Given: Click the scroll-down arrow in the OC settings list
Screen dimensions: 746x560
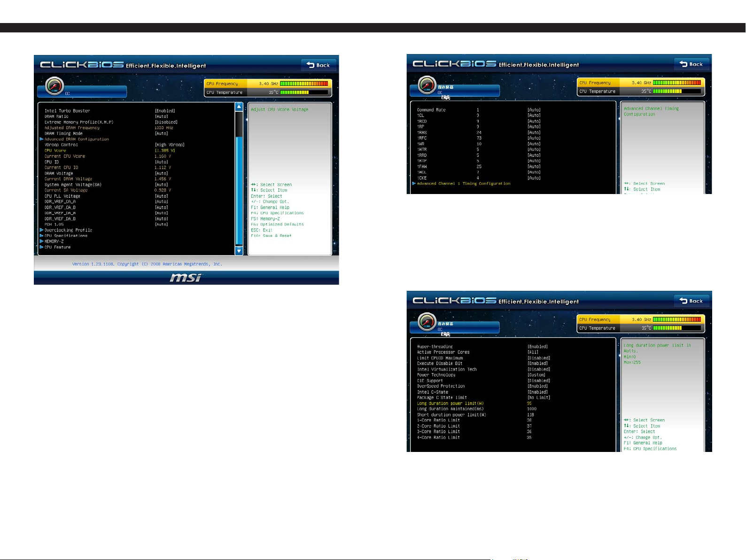Looking at the screenshot, I should [x=239, y=251].
